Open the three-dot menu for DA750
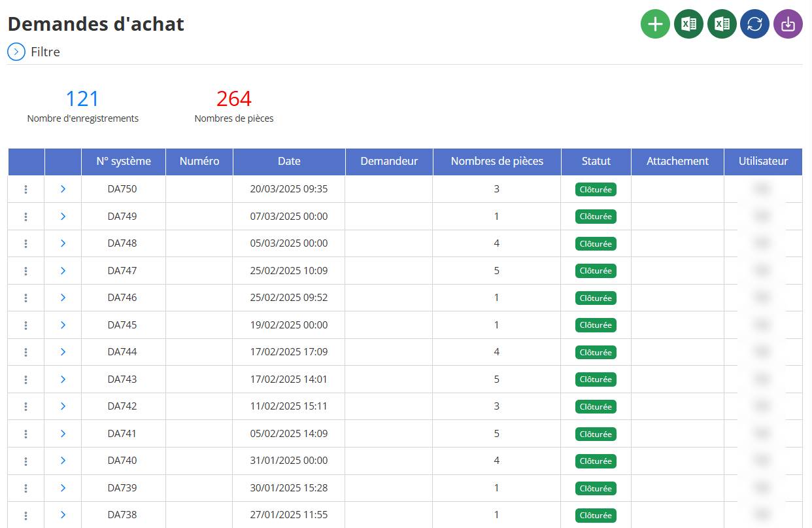This screenshot has height=528, width=812. (x=25, y=189)
